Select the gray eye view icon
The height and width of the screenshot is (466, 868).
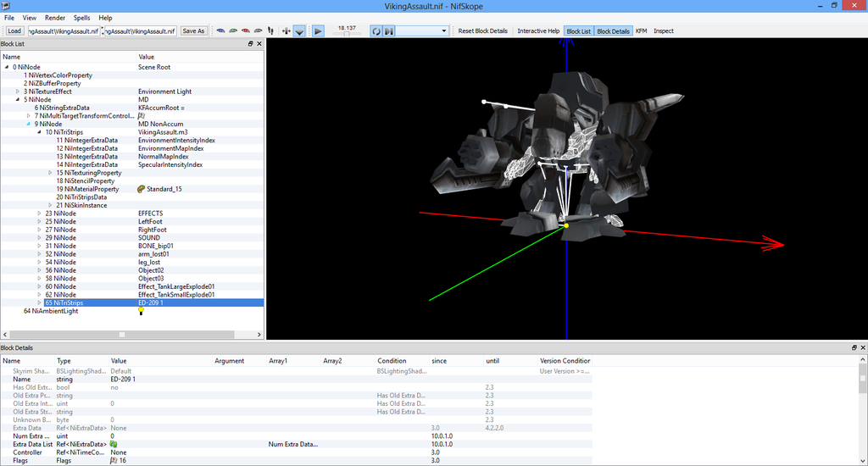click(258, 31)
